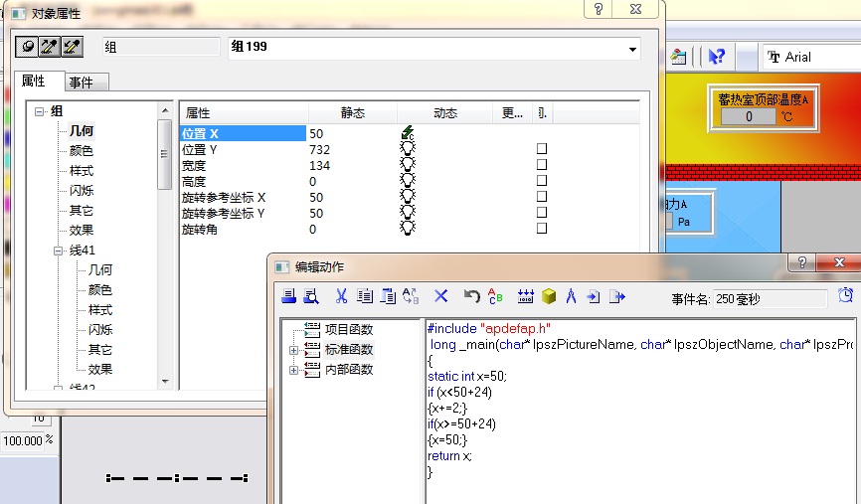Click the import action icon
Image resolution: width=861 pixels, height=504 pixels.
593,297
